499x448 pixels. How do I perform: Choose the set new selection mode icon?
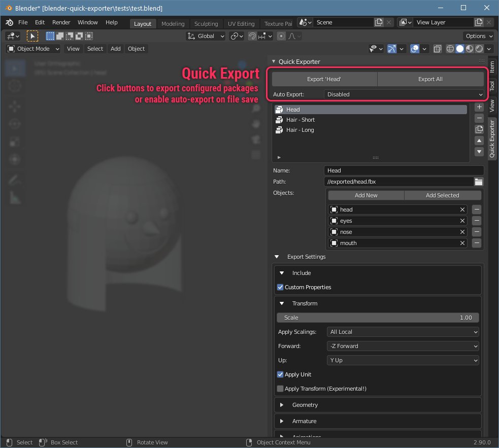50,36
